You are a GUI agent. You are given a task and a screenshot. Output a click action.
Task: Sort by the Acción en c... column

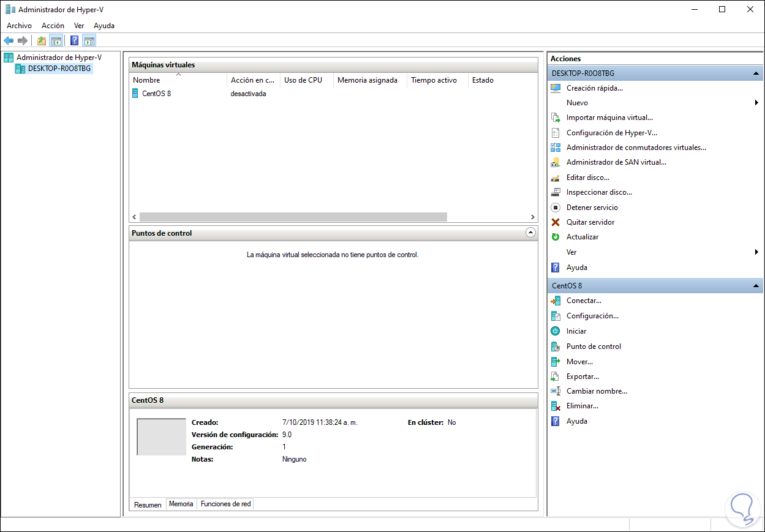point(254,80)
